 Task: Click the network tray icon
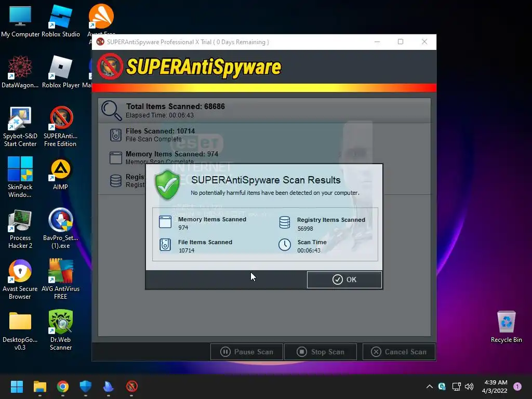pos(456,387)
